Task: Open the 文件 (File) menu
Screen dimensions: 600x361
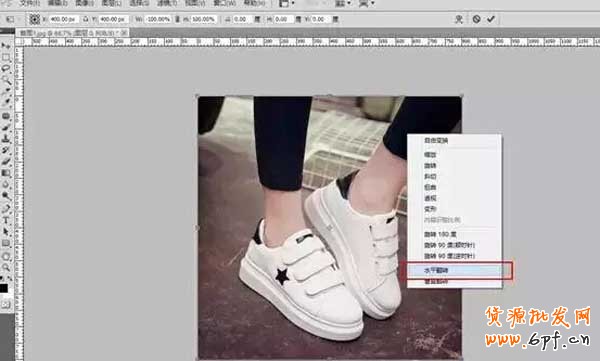Action: 29,3
